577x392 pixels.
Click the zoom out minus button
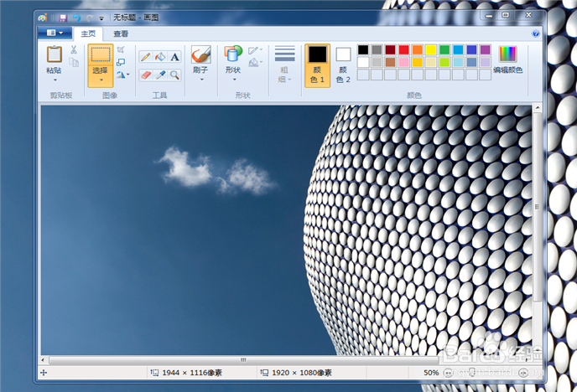tap(448, 373)
